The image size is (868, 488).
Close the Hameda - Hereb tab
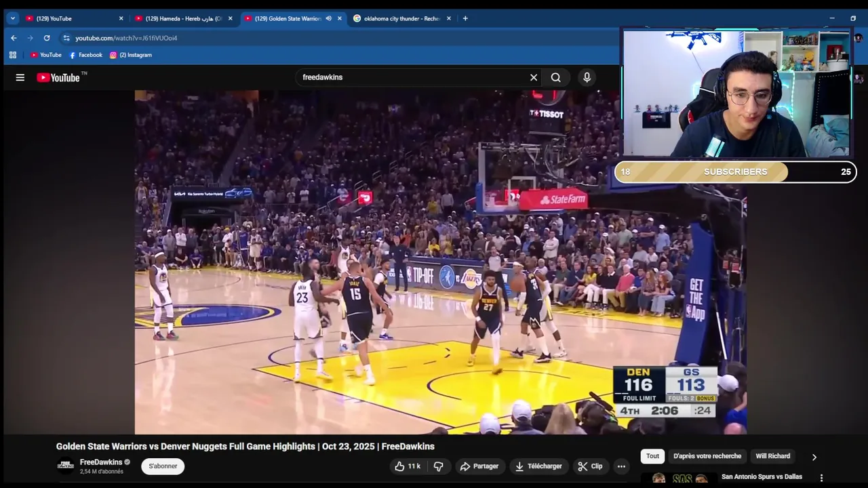[231, 18]
